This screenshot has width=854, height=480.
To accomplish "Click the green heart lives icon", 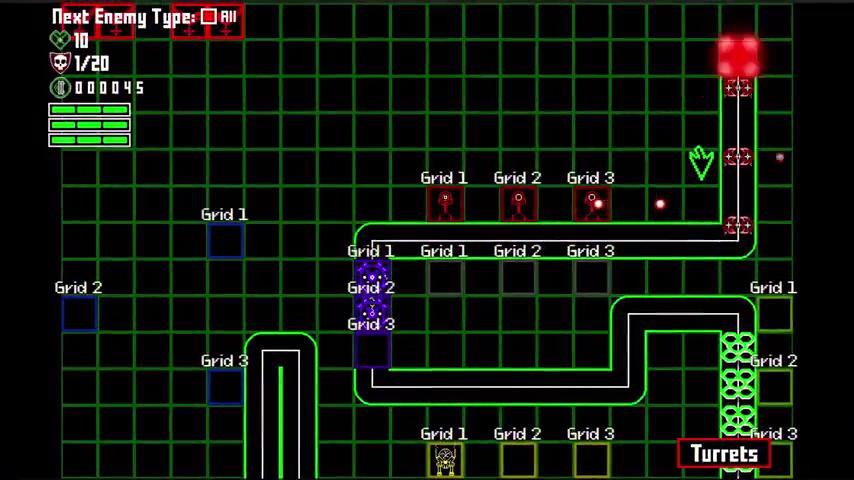I will (60, 40).
